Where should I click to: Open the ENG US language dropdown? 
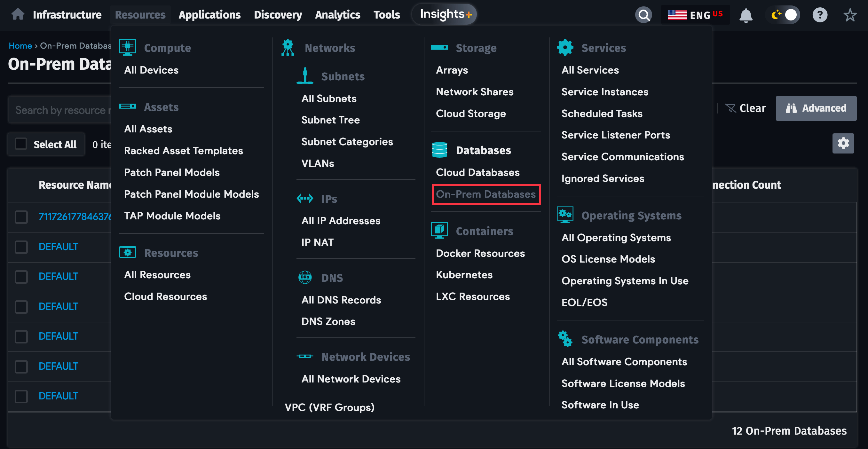coord(695,15)
